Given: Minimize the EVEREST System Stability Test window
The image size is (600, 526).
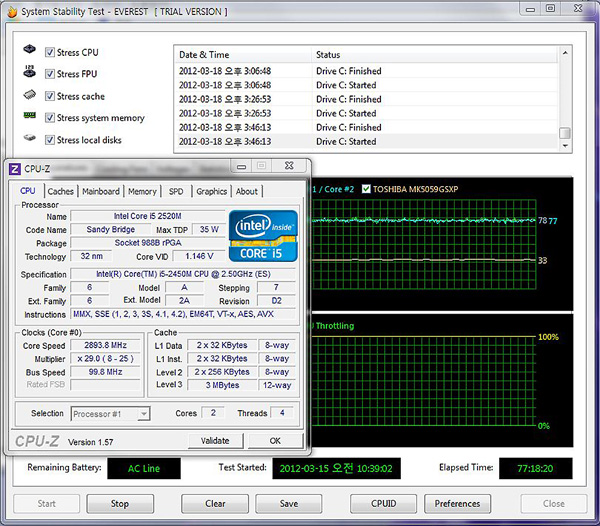Looking at the screenshot, I should click(x=530, y=9).
